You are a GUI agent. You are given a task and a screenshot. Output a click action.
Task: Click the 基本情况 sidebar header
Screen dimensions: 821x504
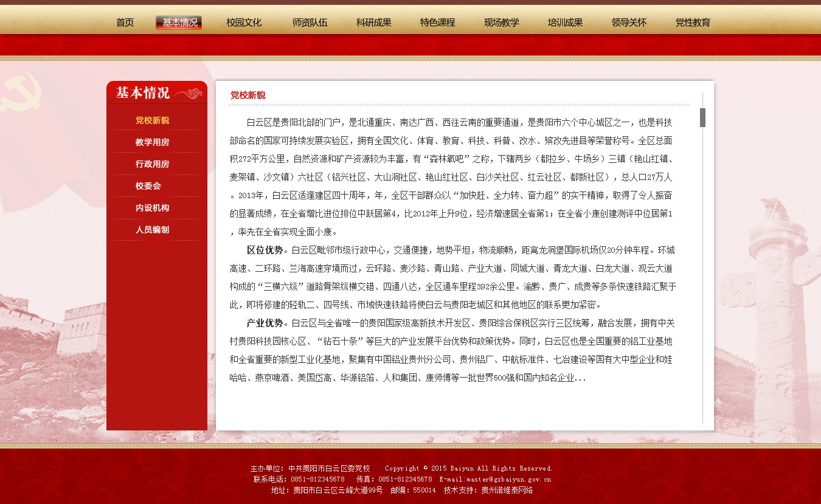pos(157,92)
